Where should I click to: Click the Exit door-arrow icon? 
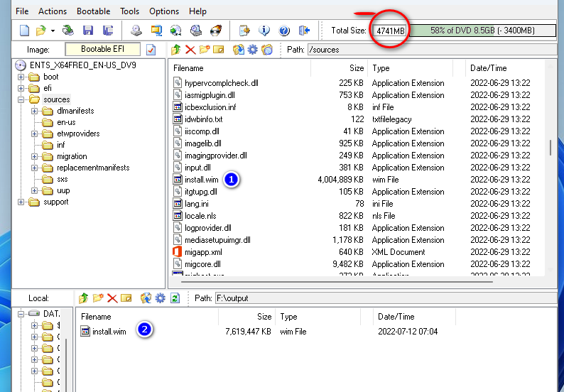click(304, 31)
